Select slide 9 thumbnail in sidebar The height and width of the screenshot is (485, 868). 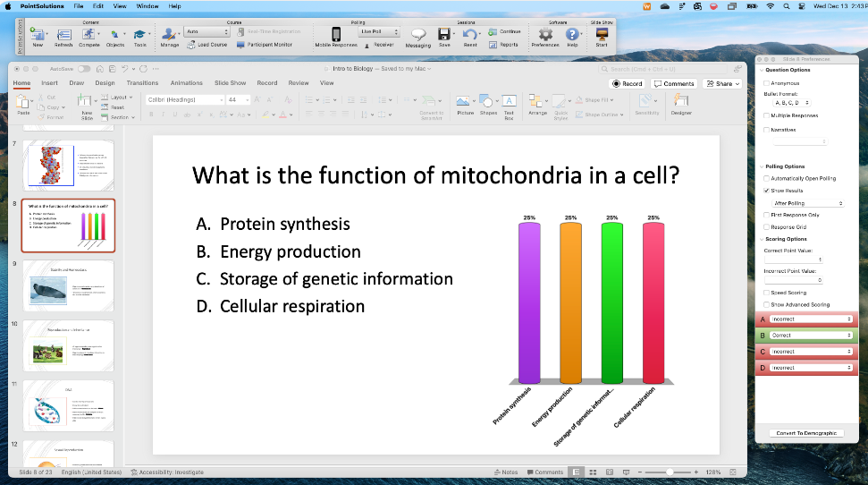pyautogui.click(x=68, y=285)
